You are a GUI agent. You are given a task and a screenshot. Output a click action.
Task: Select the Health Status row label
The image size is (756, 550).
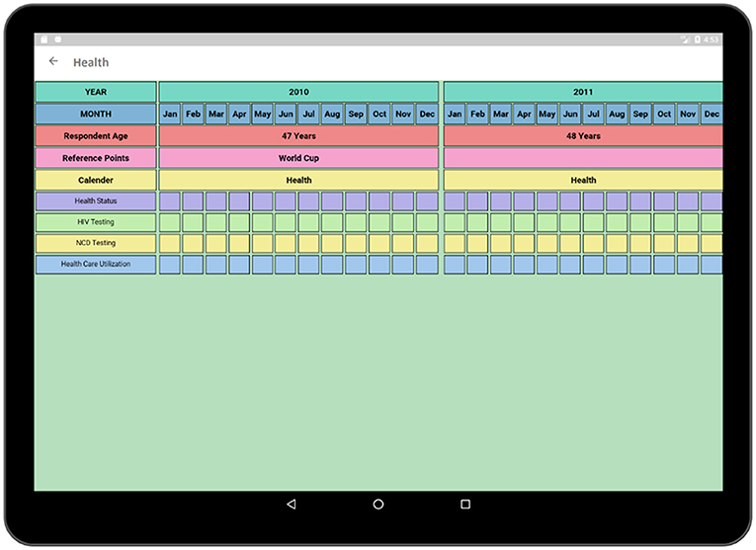(x=96, y=201)
